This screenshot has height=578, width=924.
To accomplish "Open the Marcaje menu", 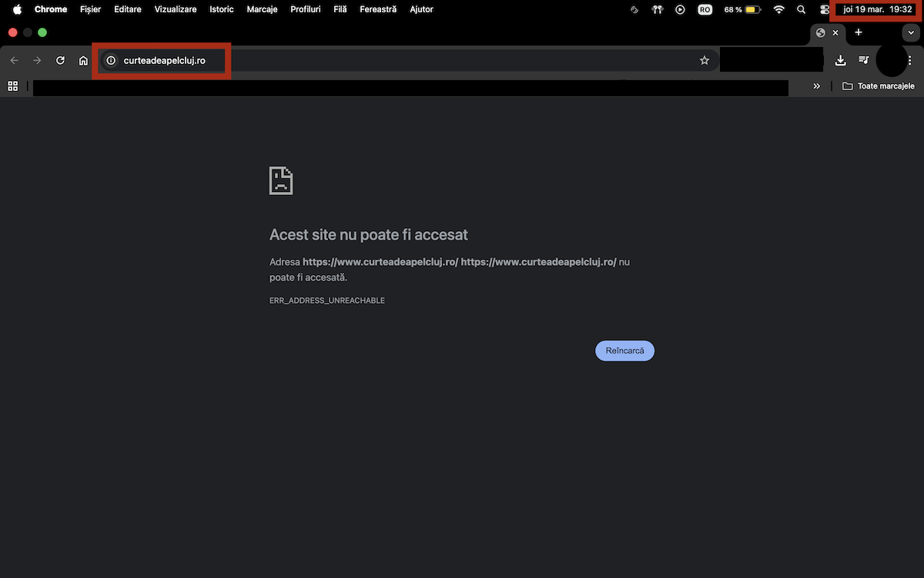I will click(x=262, y=9).
